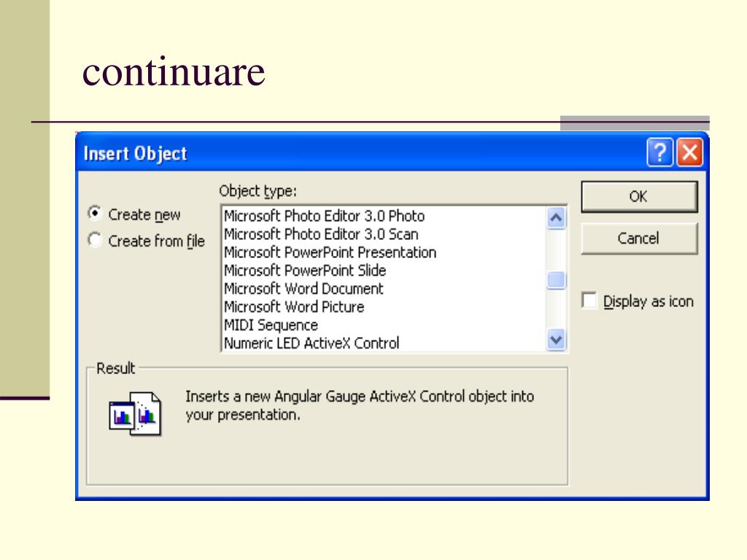
Task: Close the Insert Object dialog
Action: pos(690,152)
